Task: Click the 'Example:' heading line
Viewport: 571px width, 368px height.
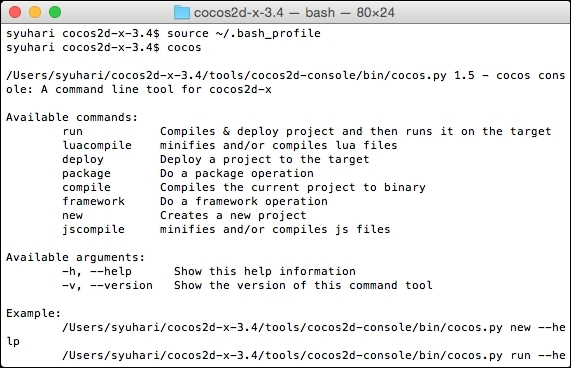Action: coord(34,313)
